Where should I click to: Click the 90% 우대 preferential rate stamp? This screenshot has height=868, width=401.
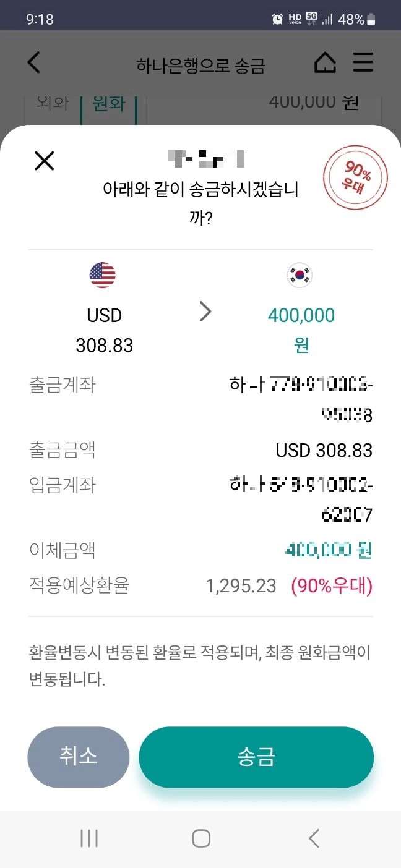coord(355,177)
